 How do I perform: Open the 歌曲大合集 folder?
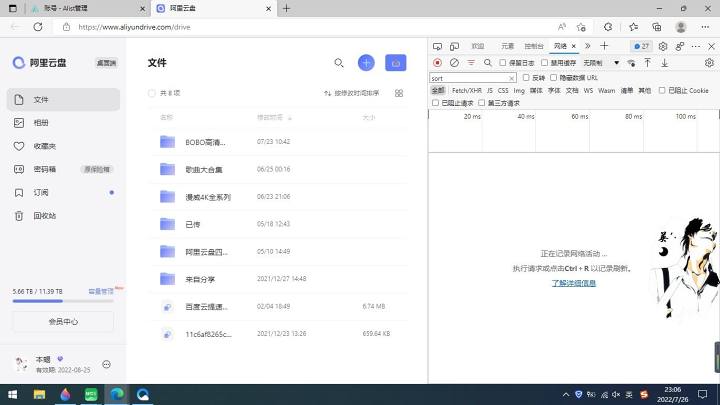point(278,169)
